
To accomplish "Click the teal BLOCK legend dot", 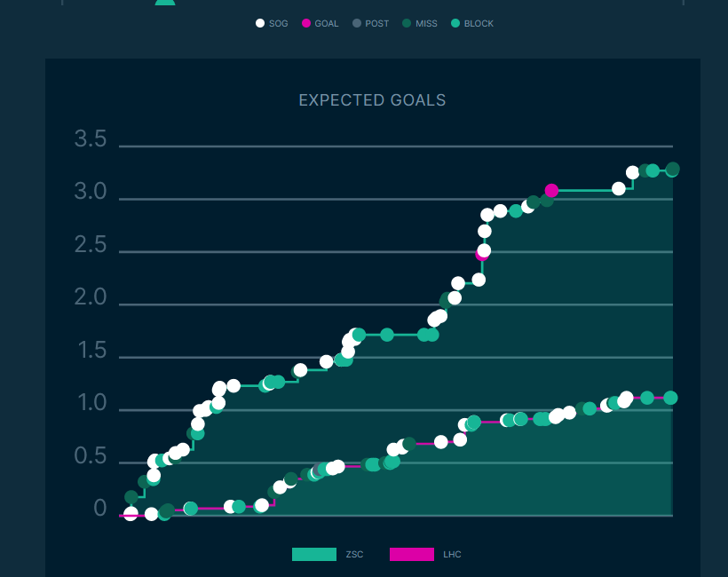I will coord(455,24).
